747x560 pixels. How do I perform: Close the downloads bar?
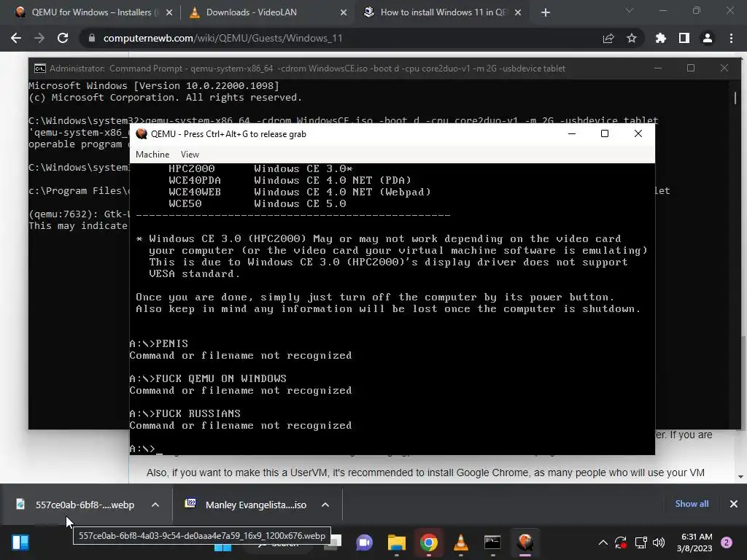734,504
